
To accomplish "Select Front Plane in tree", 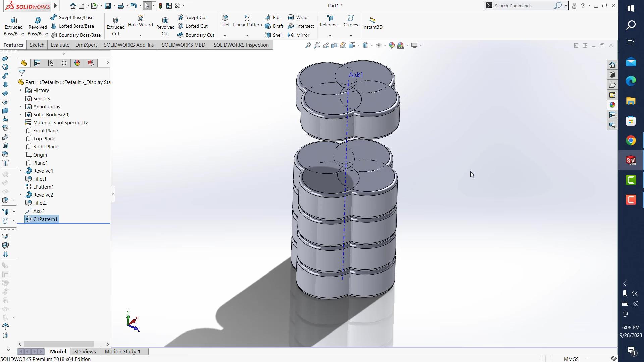I will (42, 130).
